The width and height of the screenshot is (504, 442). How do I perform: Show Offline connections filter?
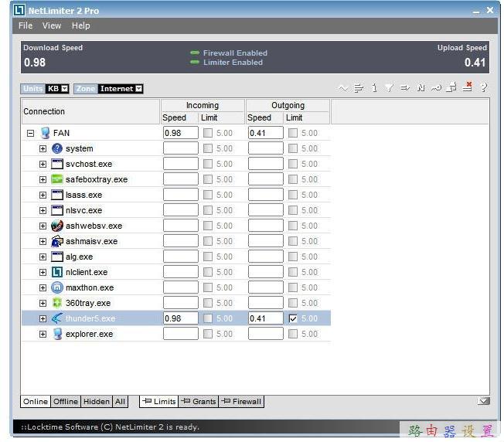click(x=66, y=401)
